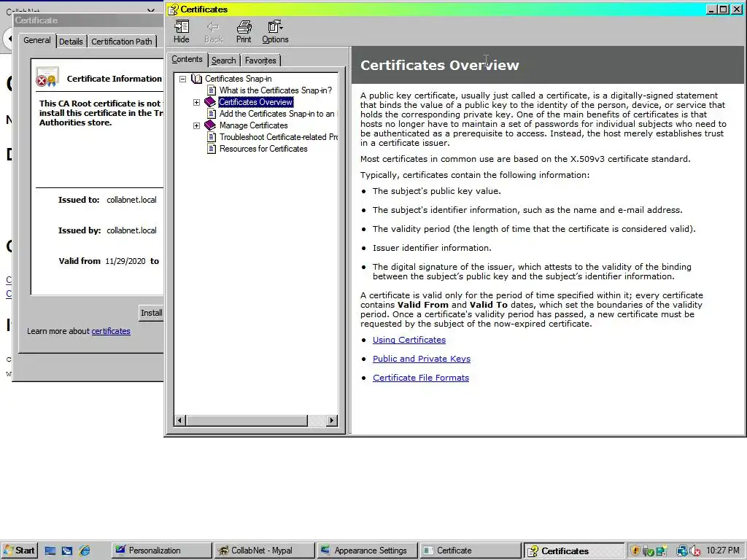Expand the Manage Certificates node
The height and width of the screenshot is (560, 747).
(x=196, y=125)
